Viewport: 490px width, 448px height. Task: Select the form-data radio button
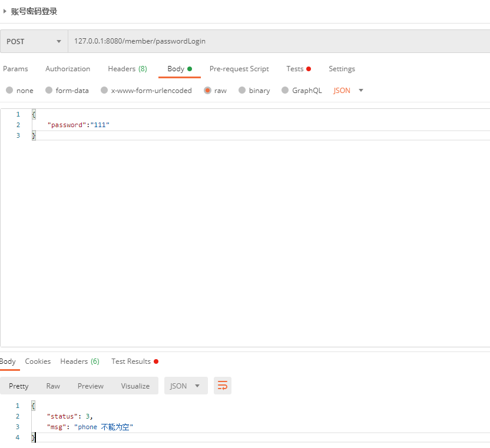[x=49, y=90]
